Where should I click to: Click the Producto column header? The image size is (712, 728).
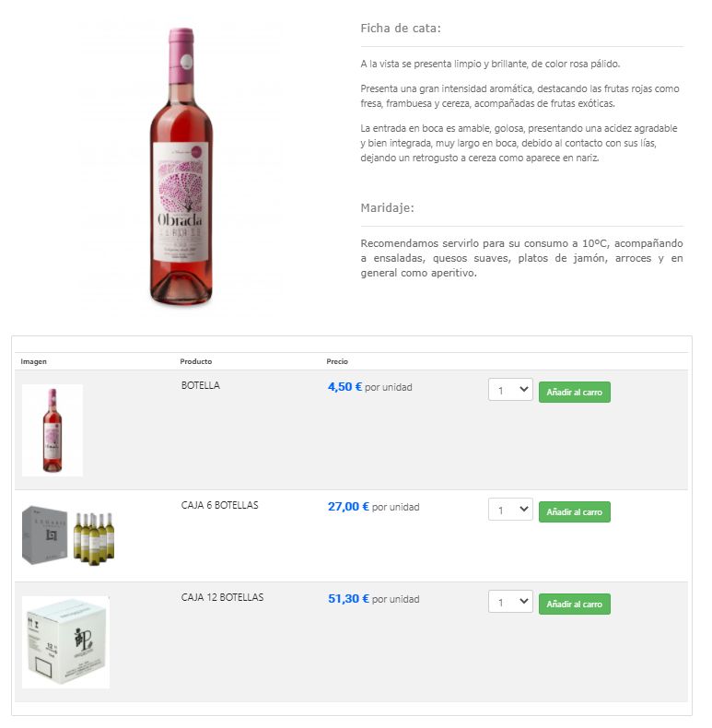[x=196, y=361]
